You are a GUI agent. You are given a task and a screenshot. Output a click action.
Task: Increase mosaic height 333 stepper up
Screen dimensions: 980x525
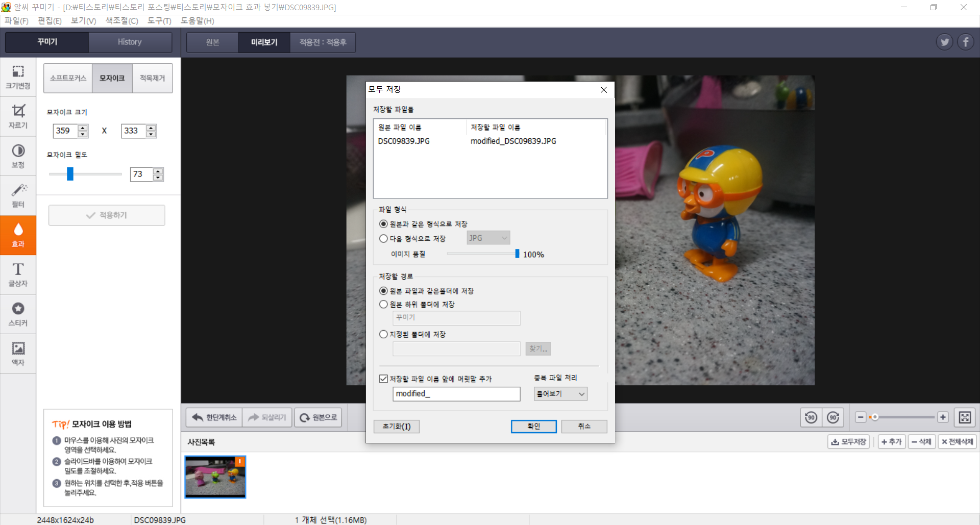tap(151, 128)
